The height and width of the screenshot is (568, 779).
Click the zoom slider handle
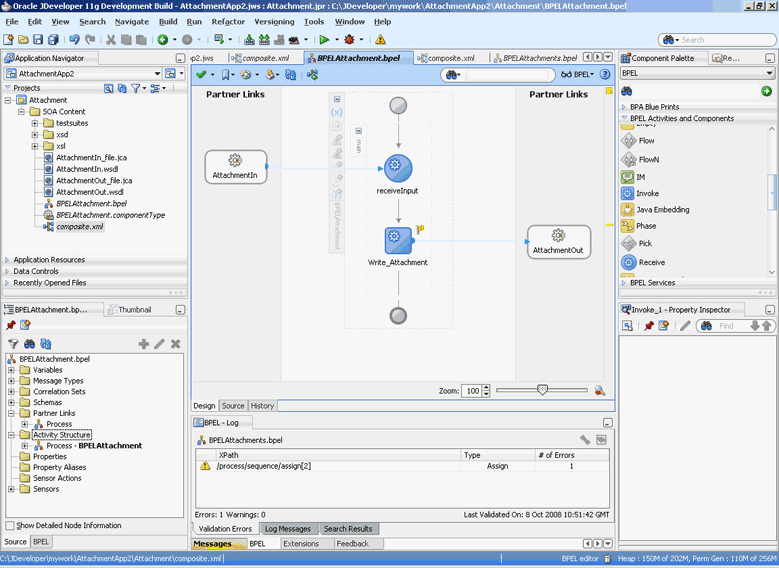[x=542, y=390]
